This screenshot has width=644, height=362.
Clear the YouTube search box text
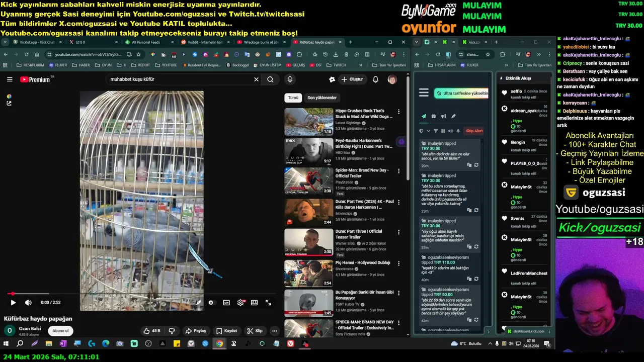pos(256,79)
